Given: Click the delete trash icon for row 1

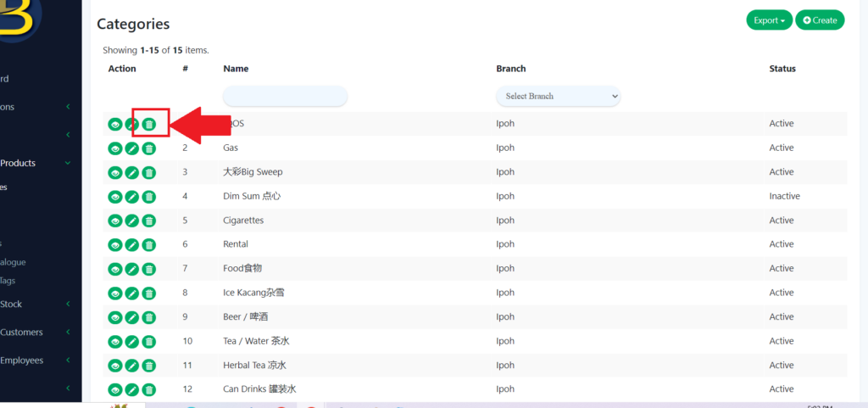Looking at the screenshot, I should [148, 125].
